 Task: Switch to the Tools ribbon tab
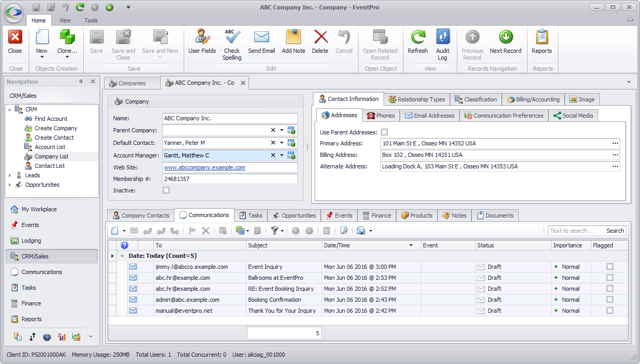[91, 20]
